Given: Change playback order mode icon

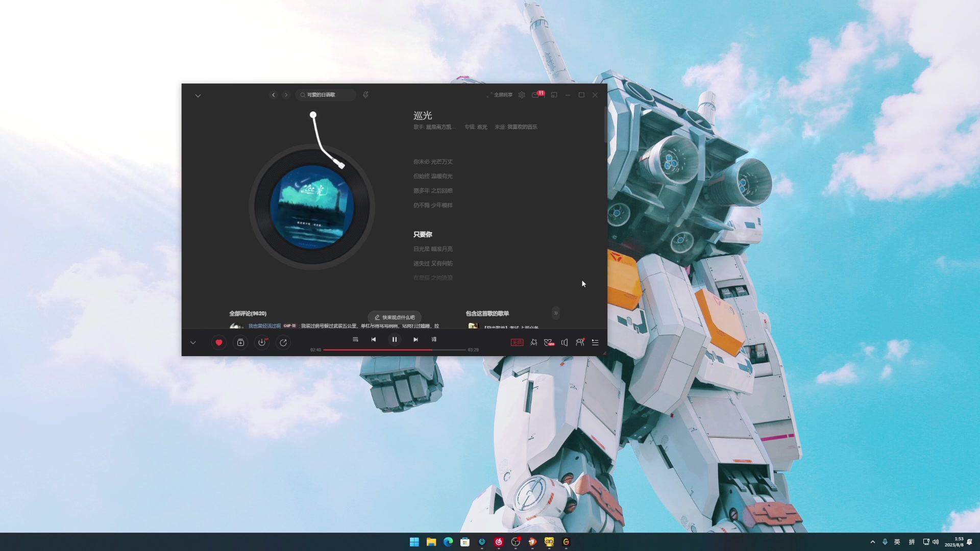Looking at the screenshot, I should [x=355, y=339].
